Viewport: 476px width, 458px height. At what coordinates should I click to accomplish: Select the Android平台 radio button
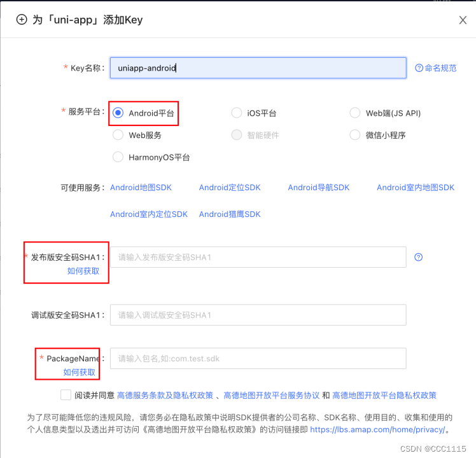118,113
